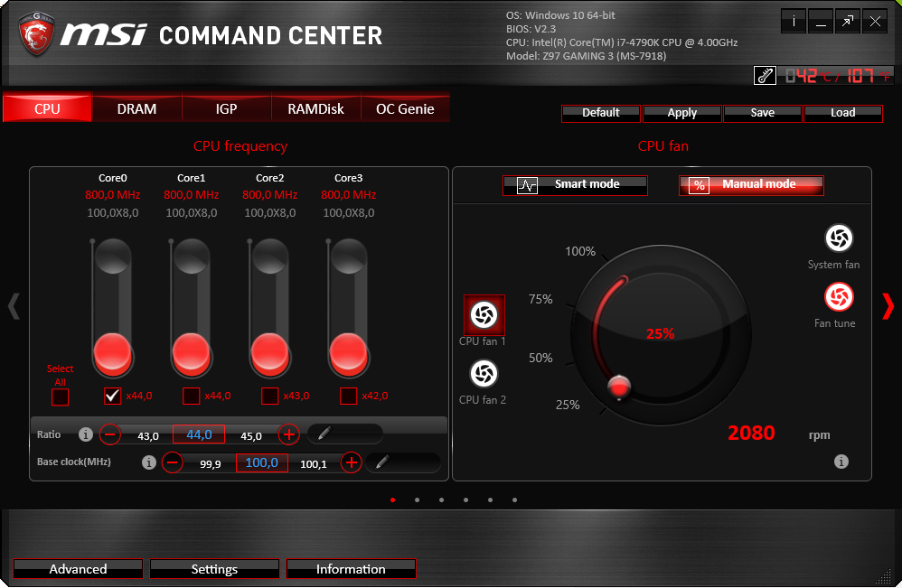Click the Base clock pencil edit icon
Screen dimensions: 902x588
click(x=382, y=462)
